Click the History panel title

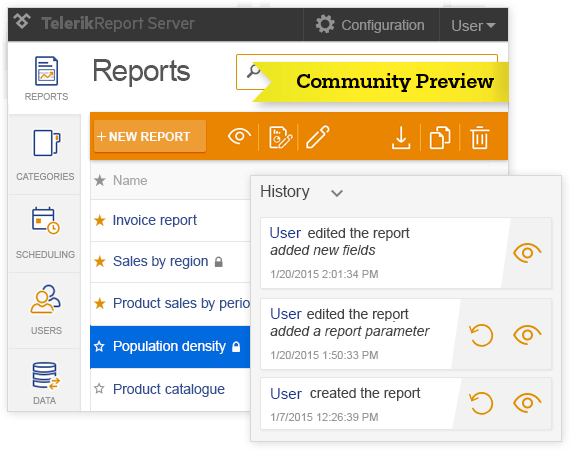[285, 192]
